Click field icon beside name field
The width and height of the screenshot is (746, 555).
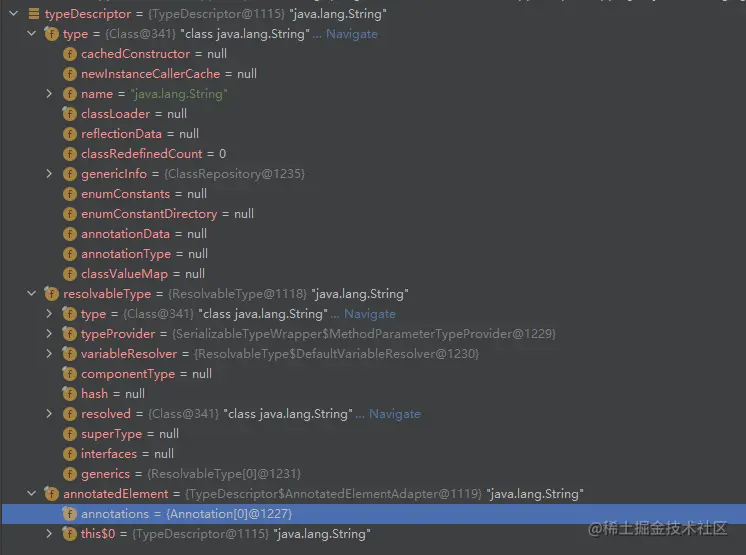tap(69, 94)
